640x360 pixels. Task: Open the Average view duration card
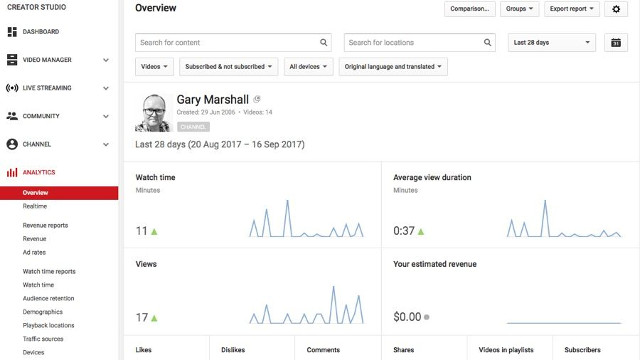pos(432,178)
